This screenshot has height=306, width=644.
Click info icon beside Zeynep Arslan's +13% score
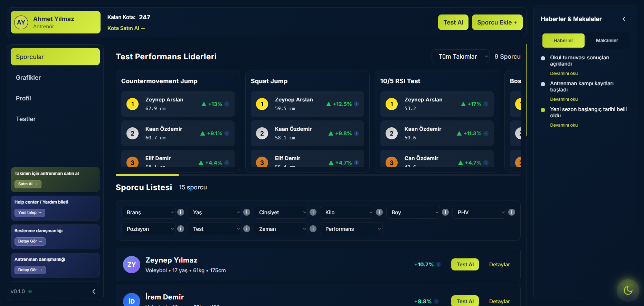pyautogui.click(x=227, y=104)
